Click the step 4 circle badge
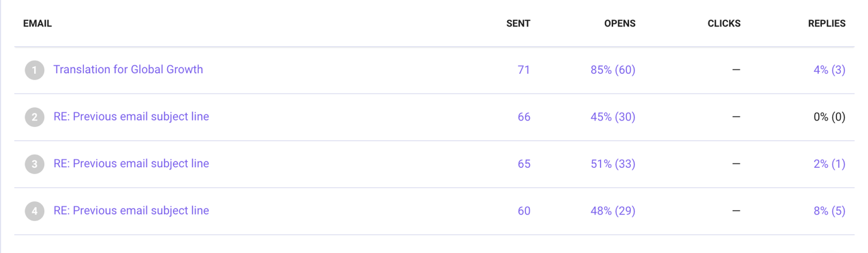Screen dimensions: 868x253 tap(35, 211)
